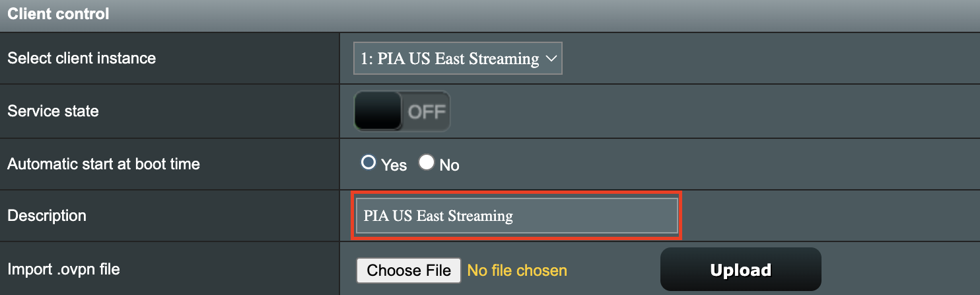Click the 'No file chosen' text
Screen dimensions: 980x295
click(517, 271)
